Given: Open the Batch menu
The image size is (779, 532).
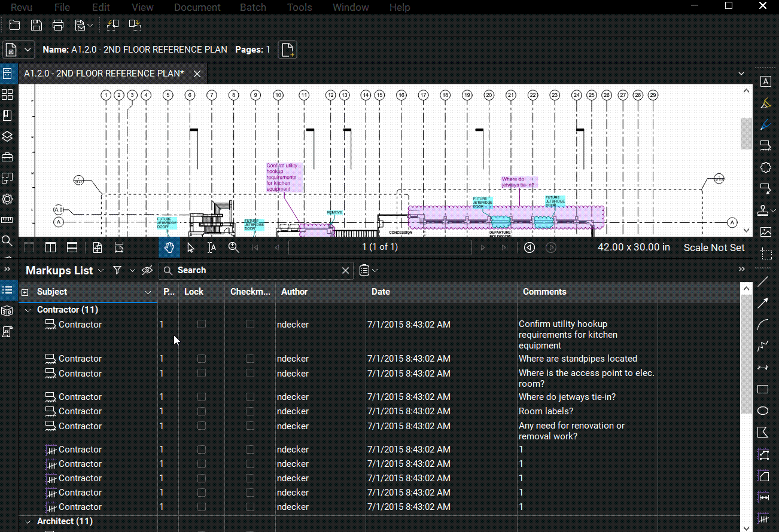Looking at the screenshot, I should [x=253, y=7].
